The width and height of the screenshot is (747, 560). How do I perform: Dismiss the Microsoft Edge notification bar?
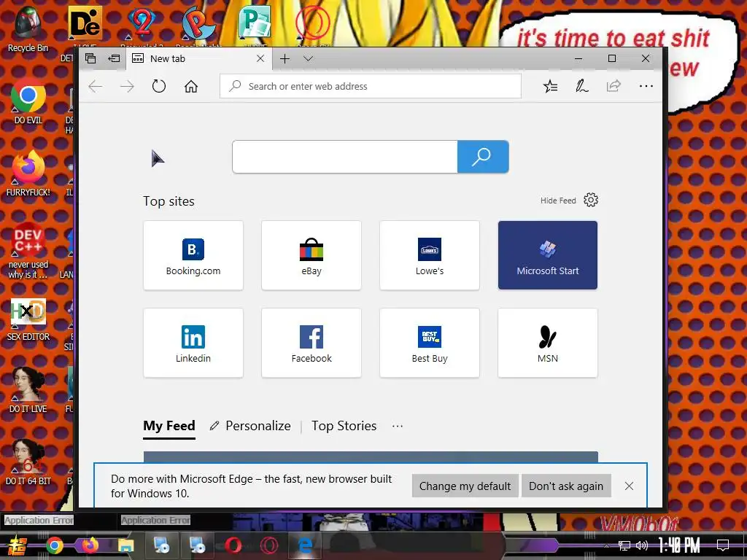click(x=629, y=486)
